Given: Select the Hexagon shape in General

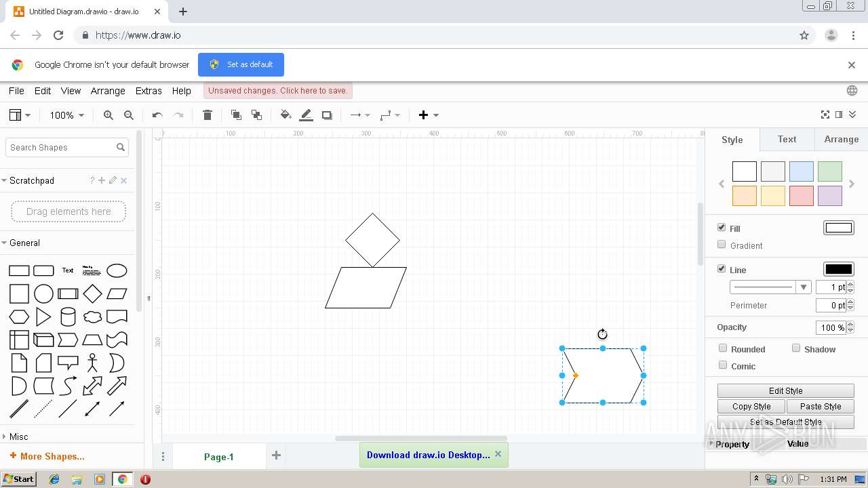Looking at the screenshot, I should tap(19, 317).
